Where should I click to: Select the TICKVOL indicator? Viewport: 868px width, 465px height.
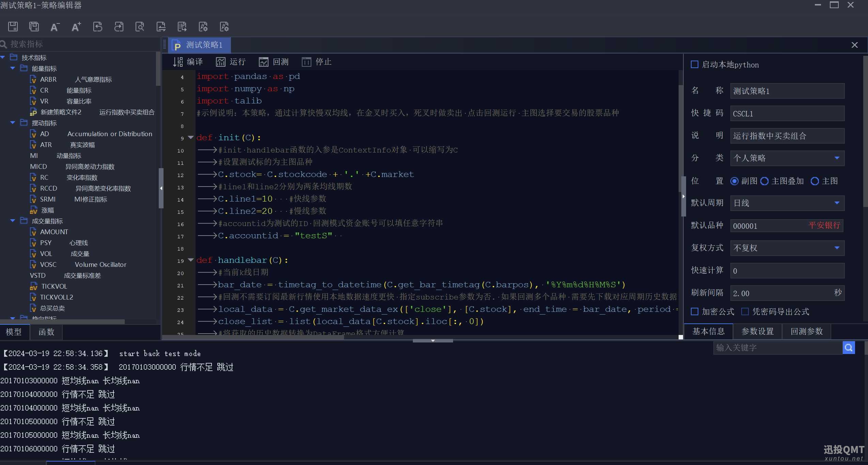49,286
